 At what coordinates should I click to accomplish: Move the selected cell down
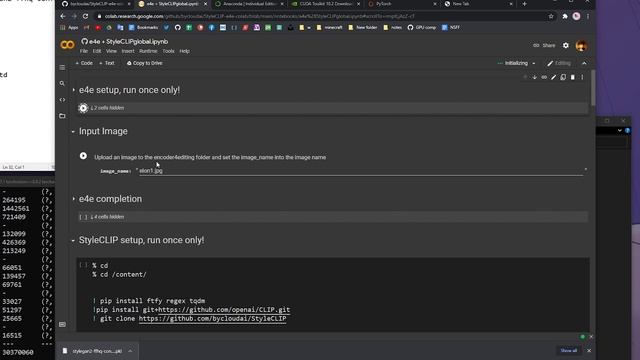click(x=534, y=77)
